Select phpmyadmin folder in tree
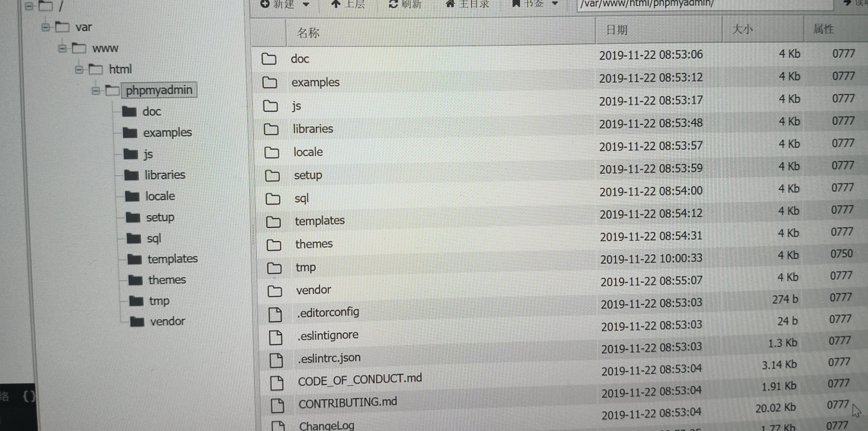 159,90
